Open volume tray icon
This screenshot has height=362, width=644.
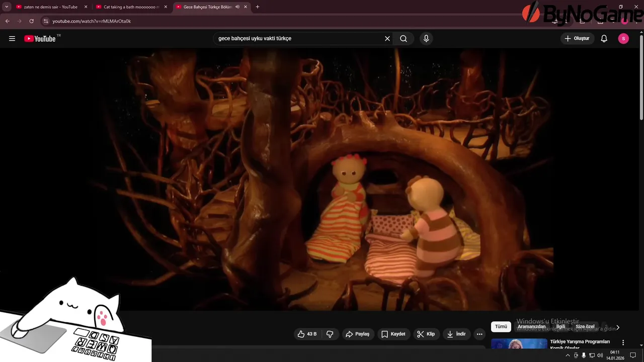click(x=600, y=355)
